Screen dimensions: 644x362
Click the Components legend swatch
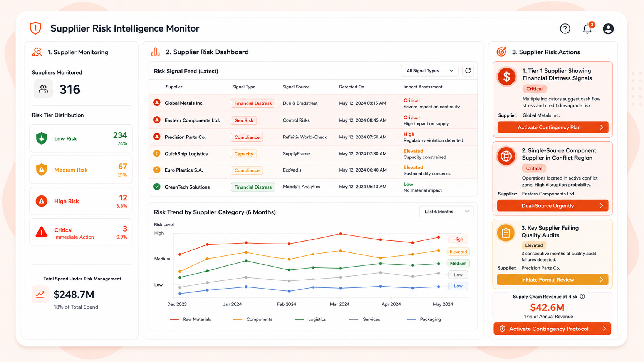238,319
